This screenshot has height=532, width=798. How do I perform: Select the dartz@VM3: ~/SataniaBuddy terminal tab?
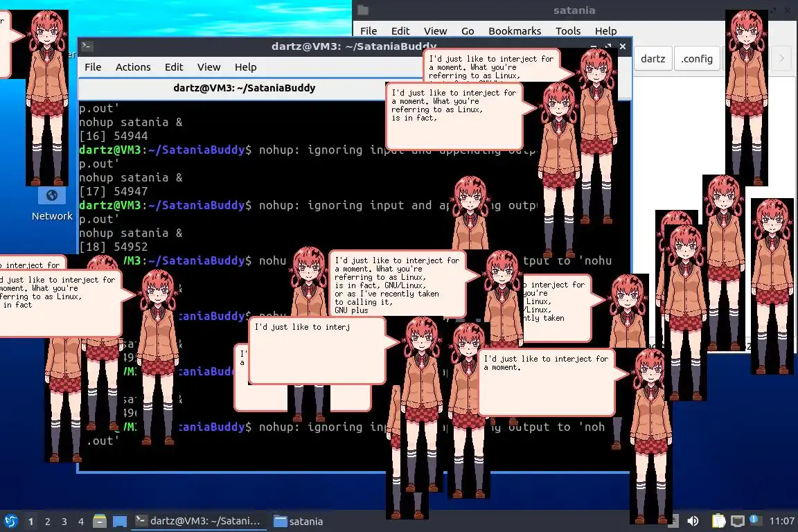click(245, 88)
